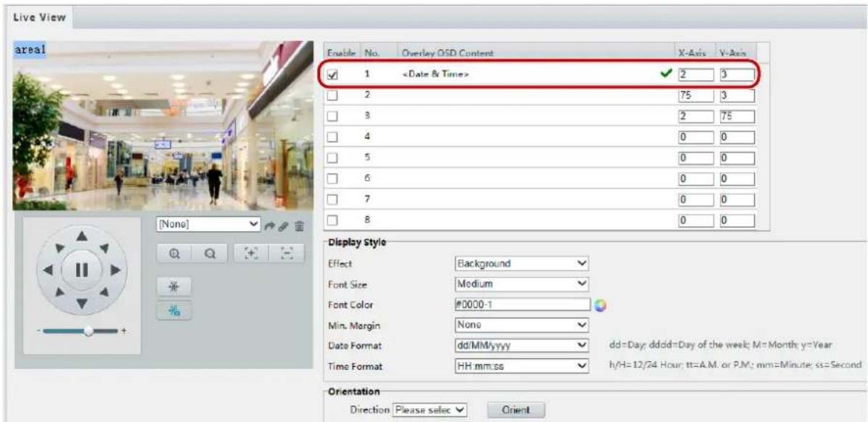868x422 pixels.
Task: Delete the preset using the trash icon
Action: [x=300, y=226]
